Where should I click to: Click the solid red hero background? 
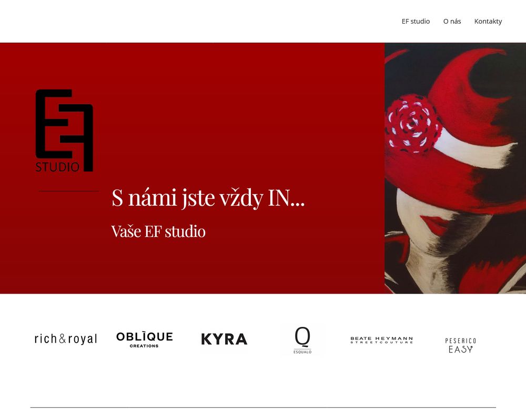[235, 101]
